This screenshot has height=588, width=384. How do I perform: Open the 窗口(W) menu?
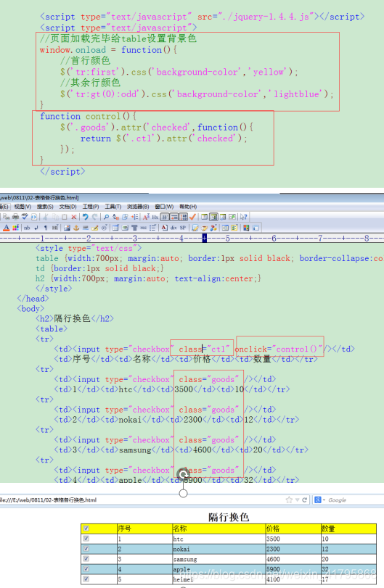(164, 207)
